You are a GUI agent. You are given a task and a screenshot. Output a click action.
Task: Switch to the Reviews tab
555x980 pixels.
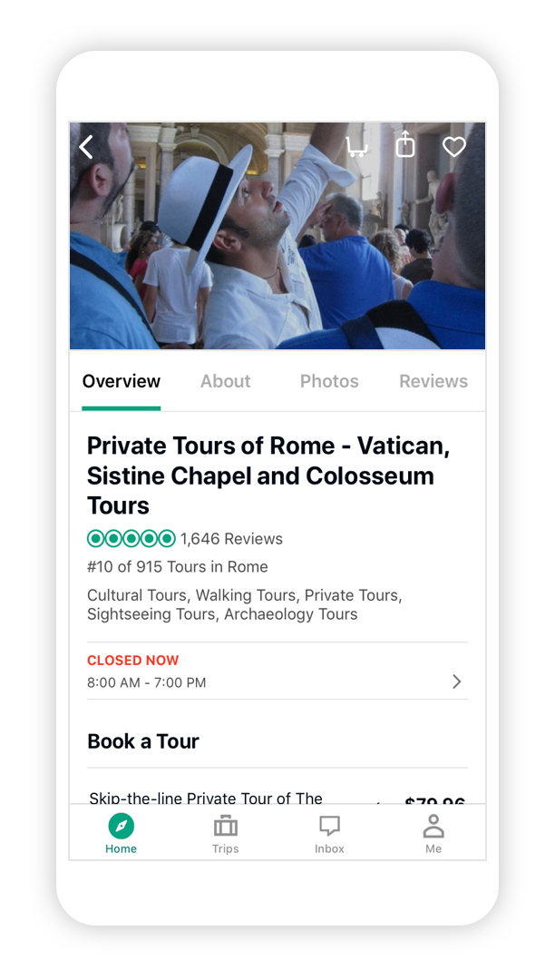click(433, 381)
